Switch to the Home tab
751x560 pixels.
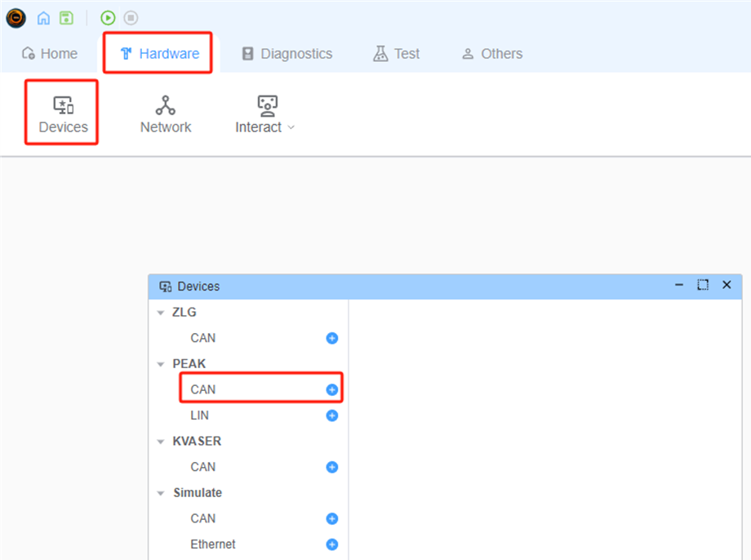point(50,54)
